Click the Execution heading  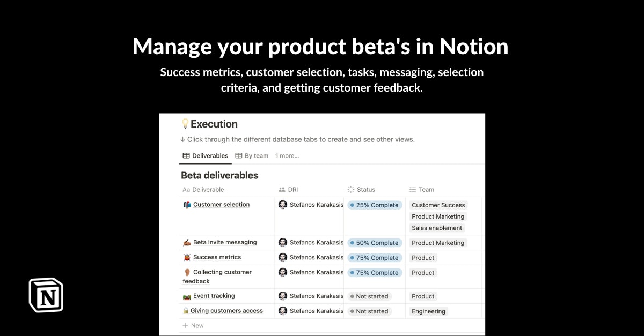coord(214,124)
